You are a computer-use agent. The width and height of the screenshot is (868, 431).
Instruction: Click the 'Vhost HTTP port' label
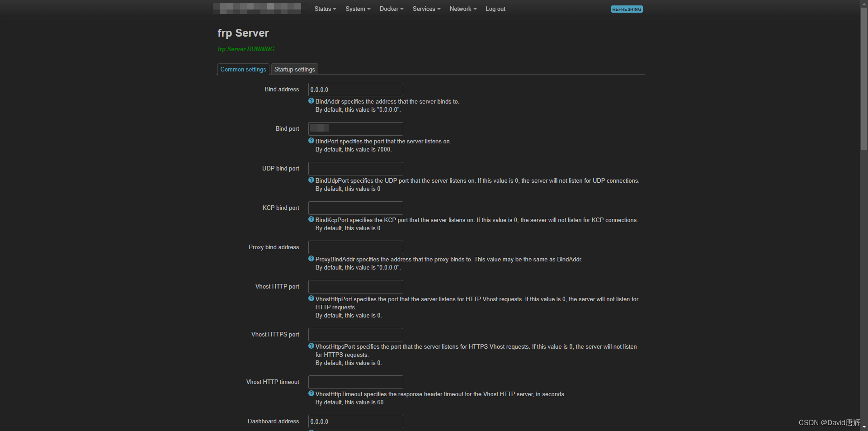(x=277, y=287)
